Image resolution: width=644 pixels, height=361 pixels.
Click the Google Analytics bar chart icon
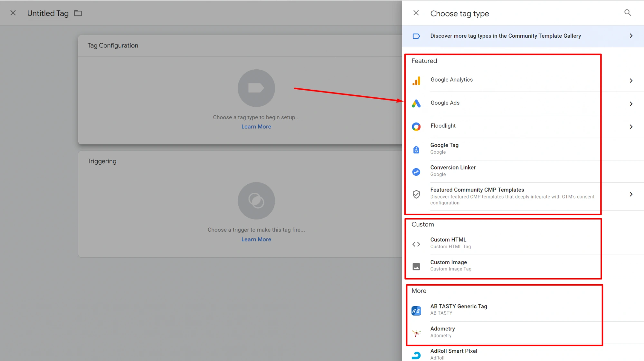click(416, 81)
